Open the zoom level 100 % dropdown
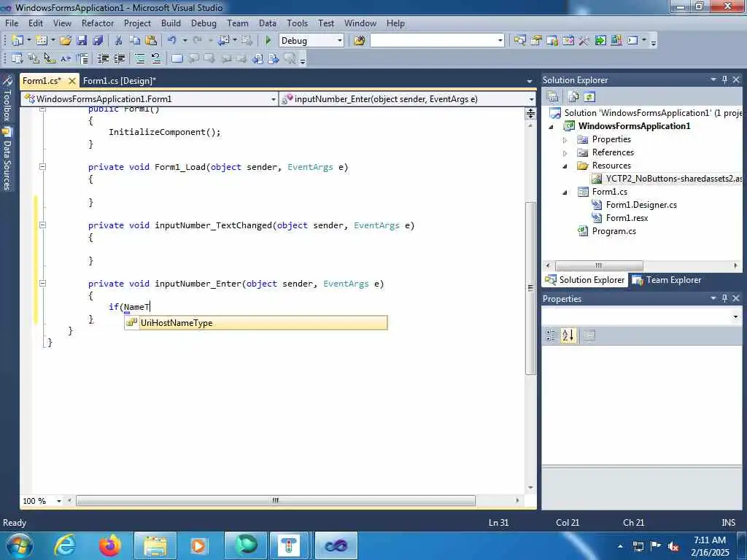The width and height of the screenshot is (747, 560). (x=59, y=501)
